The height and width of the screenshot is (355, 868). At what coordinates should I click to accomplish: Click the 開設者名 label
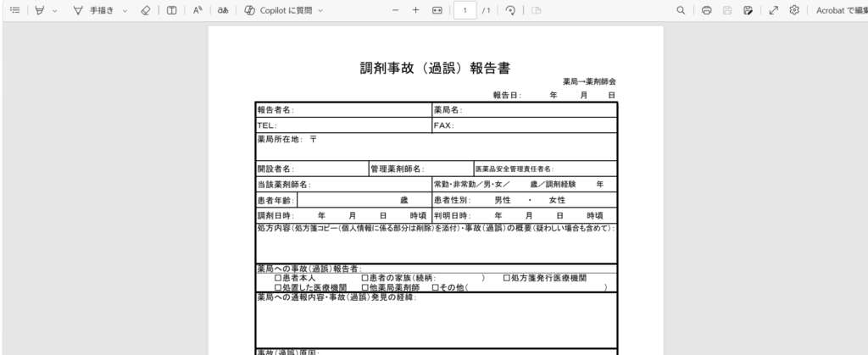(275, 169)
